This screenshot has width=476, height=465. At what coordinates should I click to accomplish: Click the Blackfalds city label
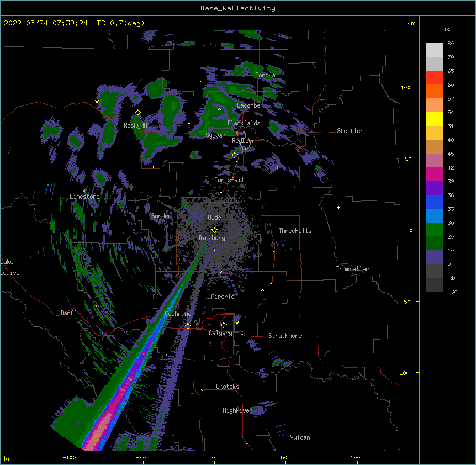pyautogui.click(x=244, y=123)
